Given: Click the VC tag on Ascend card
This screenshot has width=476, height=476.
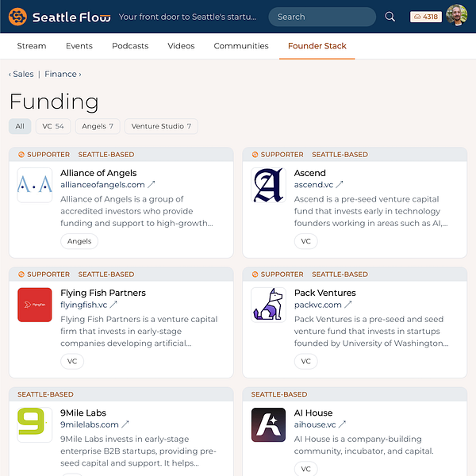Looking at the screenshot, I should (305, 241).
